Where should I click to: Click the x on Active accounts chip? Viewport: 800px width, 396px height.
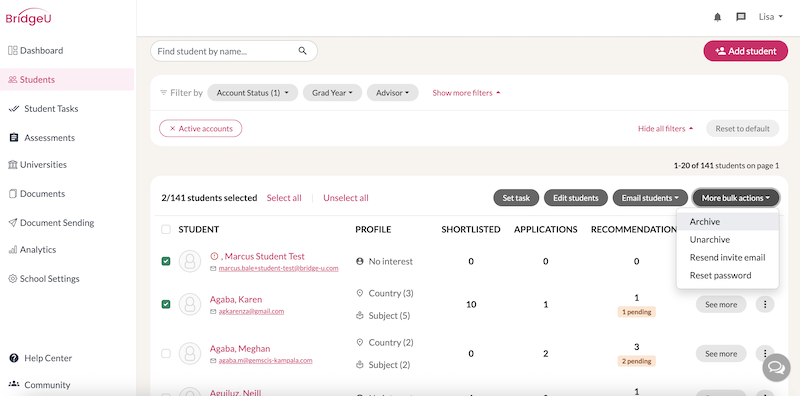point(172,129)
